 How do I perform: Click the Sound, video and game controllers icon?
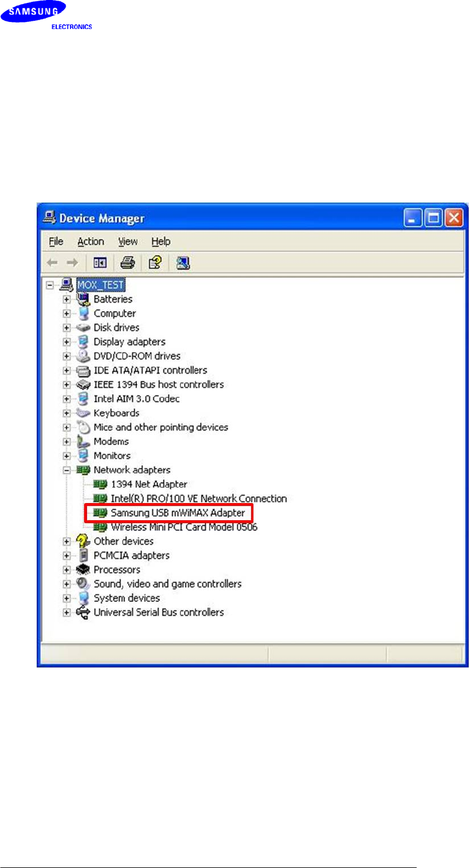[x=83, y=584]
